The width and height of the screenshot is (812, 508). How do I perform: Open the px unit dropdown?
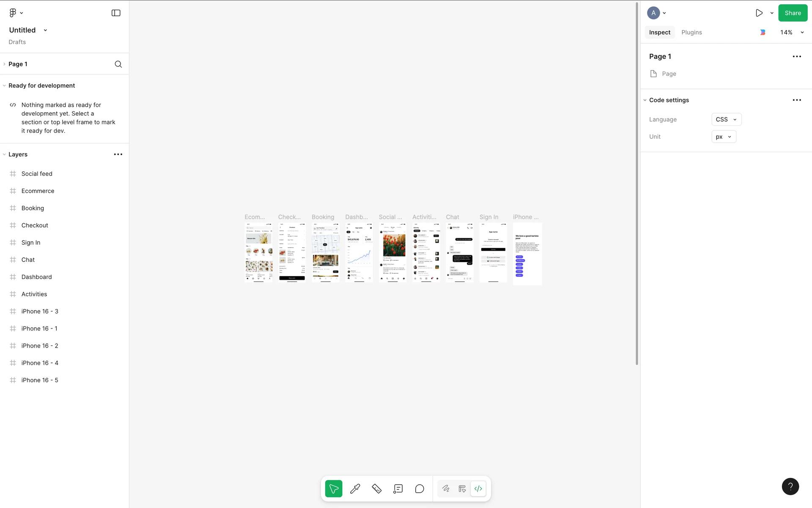[x=724, y=137]
